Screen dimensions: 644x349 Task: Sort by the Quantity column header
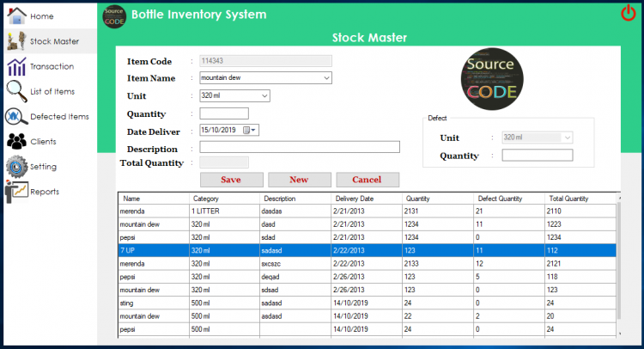click(438, 199)
